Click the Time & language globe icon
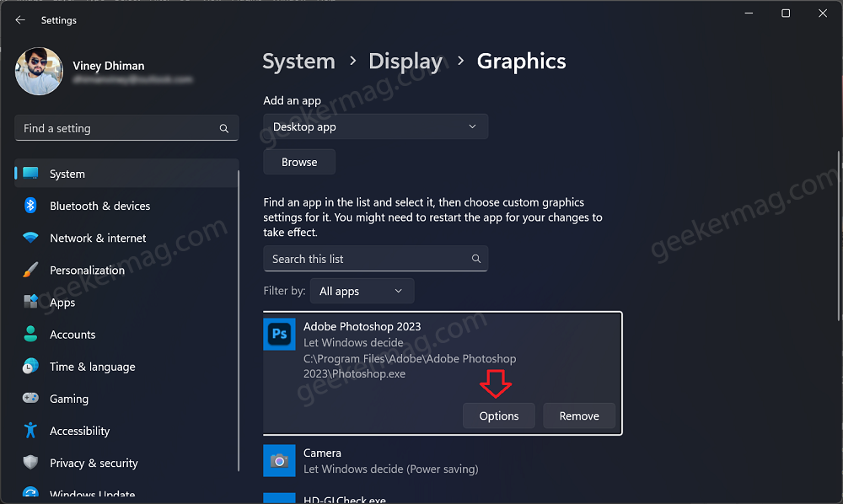Viewport: 843px width, 504px height. (x=30, y=367)
